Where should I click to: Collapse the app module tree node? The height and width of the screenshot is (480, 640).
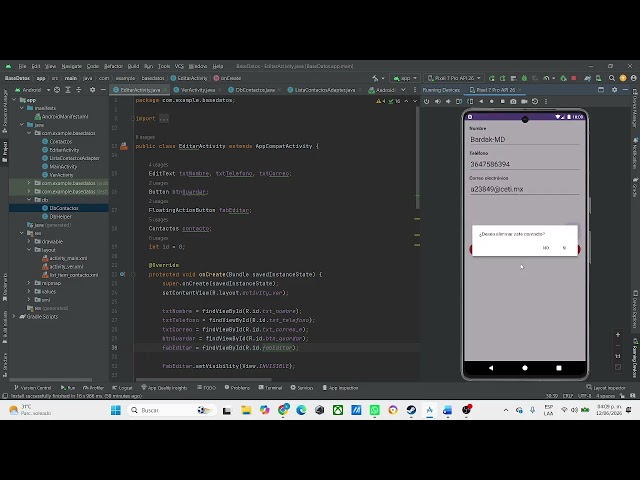coord(15,100)
